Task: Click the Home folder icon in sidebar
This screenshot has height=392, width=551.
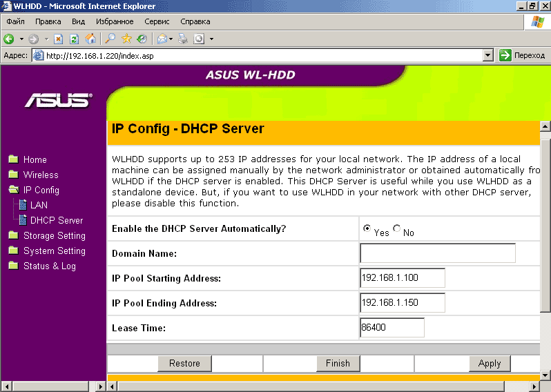Action: 13,159
